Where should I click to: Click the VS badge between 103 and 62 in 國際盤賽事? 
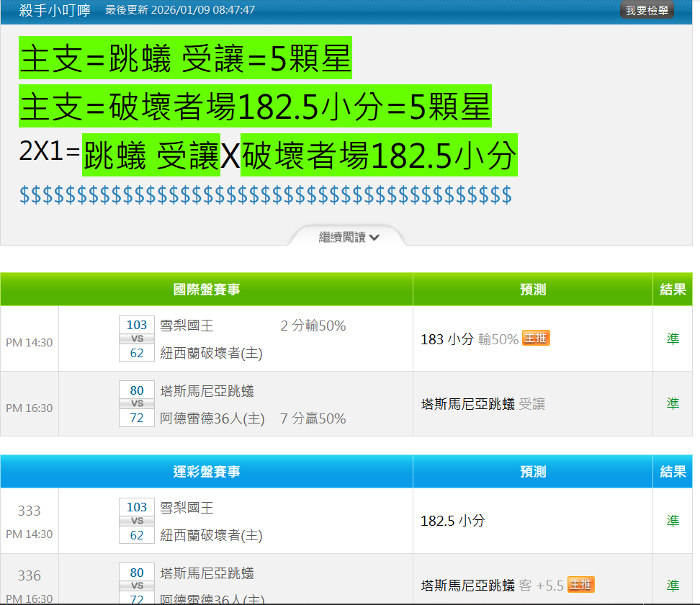[x=137, y=339]
